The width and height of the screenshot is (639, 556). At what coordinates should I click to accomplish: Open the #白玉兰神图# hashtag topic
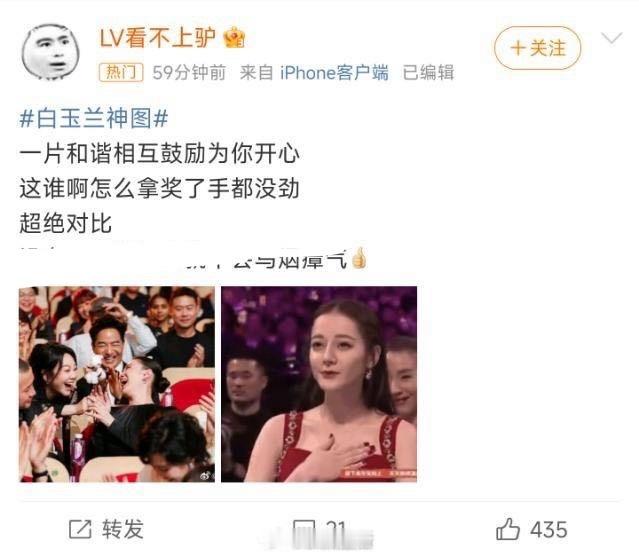(94, 119)
